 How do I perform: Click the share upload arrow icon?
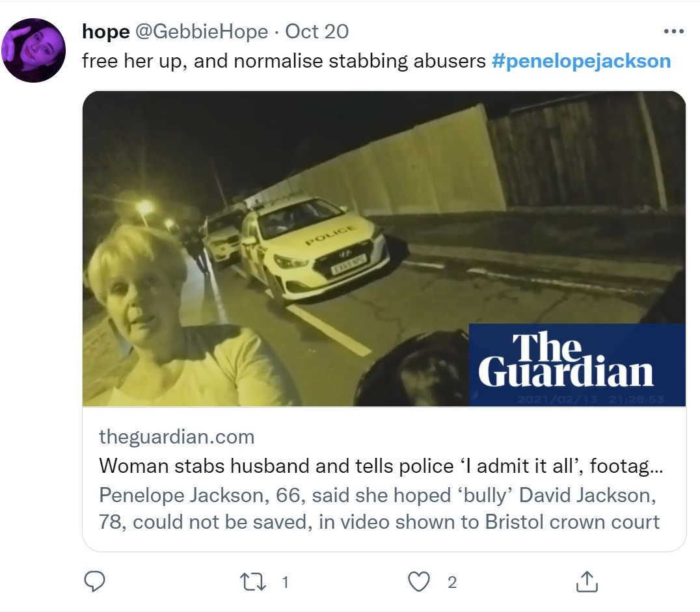[x=587, y=581]
